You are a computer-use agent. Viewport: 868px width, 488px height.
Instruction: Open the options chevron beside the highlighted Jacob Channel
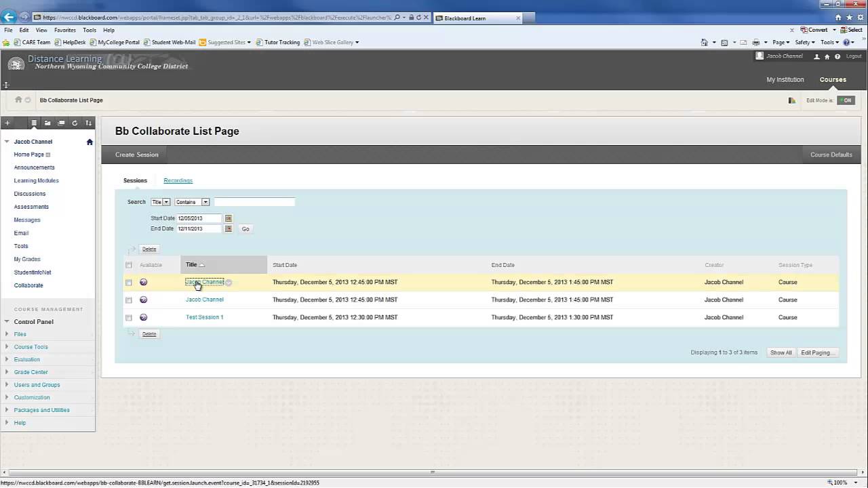pyautogui.click(x=229, y=283)
